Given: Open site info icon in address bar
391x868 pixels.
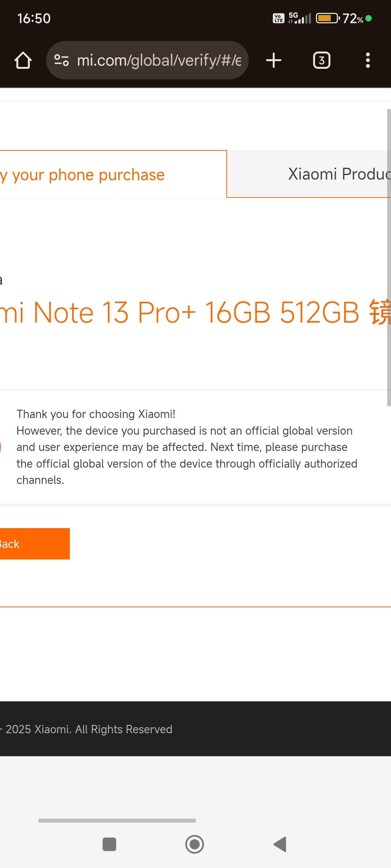Looking at the screenshot, I should [x=62, y=60].
